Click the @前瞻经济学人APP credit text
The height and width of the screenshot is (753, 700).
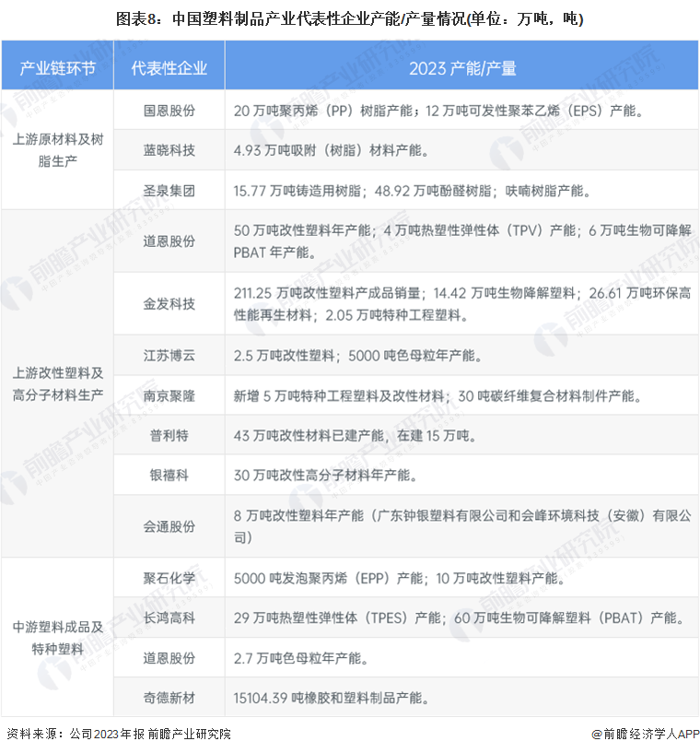coord(646,734)
